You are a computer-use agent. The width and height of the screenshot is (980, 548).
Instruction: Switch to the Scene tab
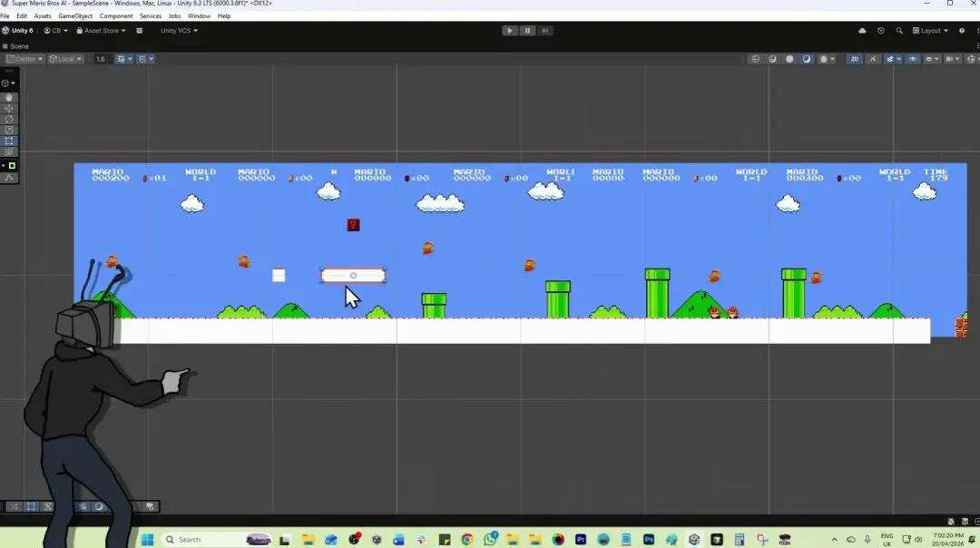pyautogui.click(x=15, y=46)
